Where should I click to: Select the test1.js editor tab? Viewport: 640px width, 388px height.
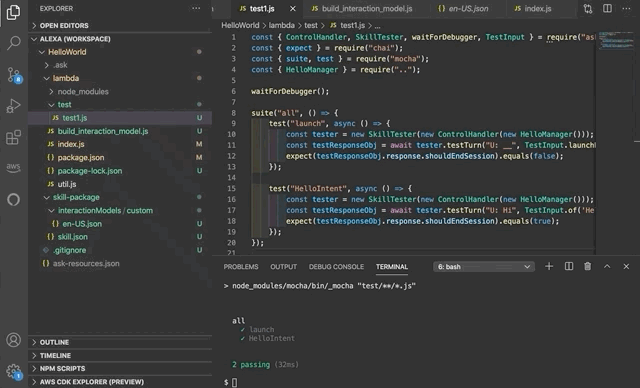(262, 9)
